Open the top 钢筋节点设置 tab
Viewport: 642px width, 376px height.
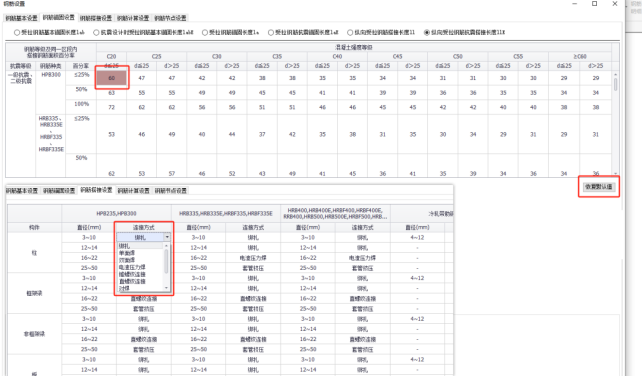tap(170, 18)
